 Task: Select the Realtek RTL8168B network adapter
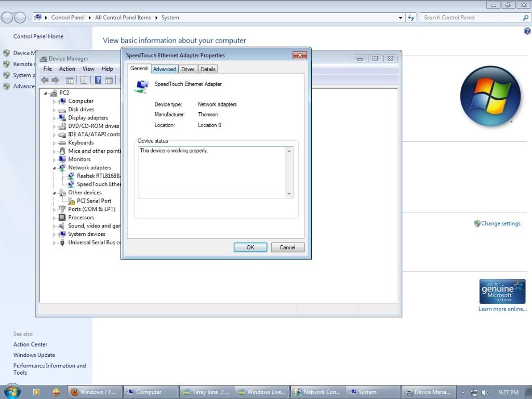tap(98, 176)
